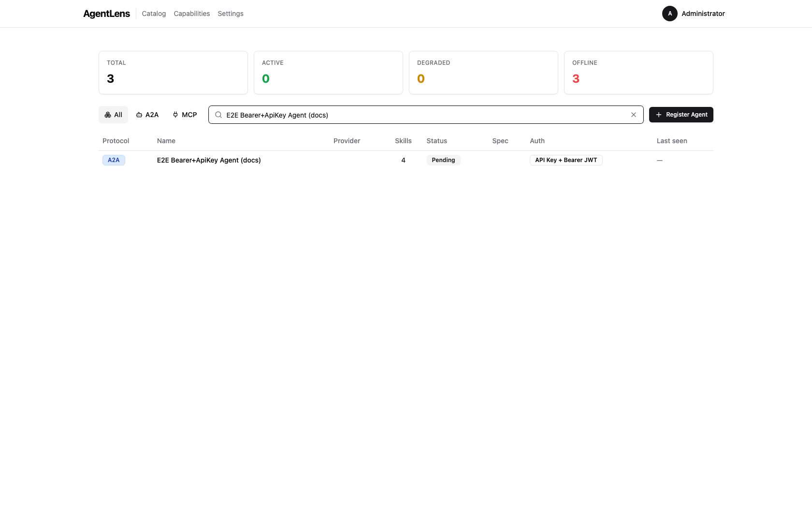Click inside the agent search field
The width and height of the screenshot is (812, 508).
tap(425, 115)
